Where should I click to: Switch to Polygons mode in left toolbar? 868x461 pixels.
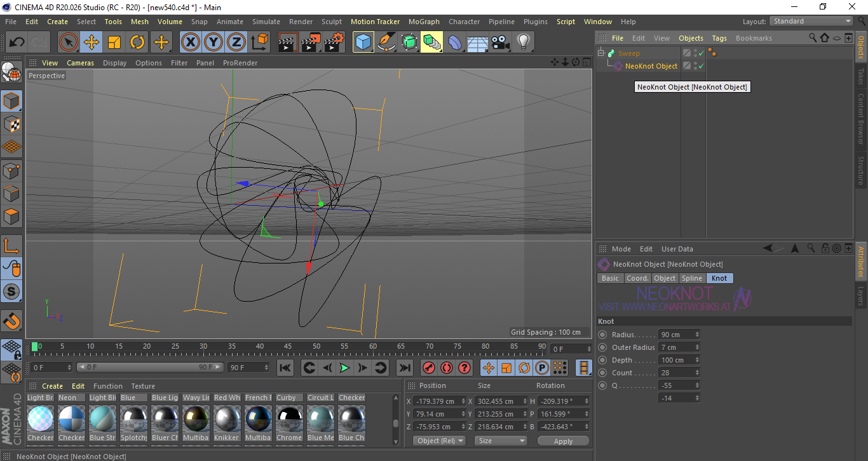(x=11, y=217)
